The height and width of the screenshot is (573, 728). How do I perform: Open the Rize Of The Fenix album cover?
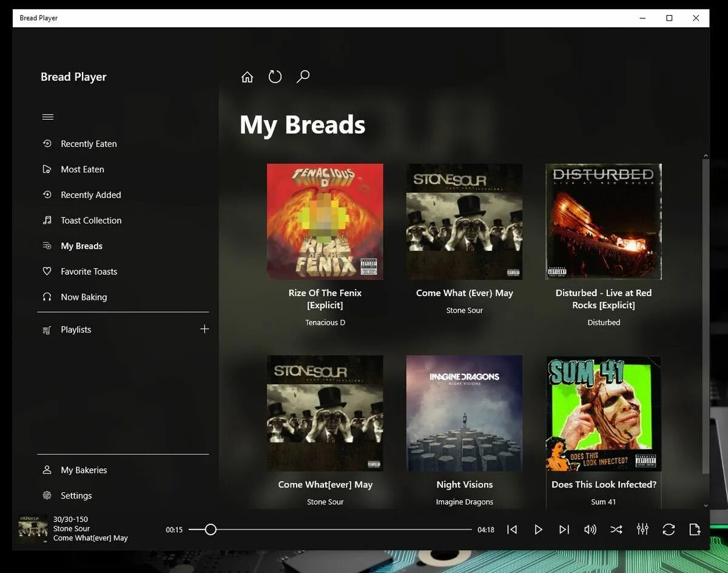(x=325, y=222)
